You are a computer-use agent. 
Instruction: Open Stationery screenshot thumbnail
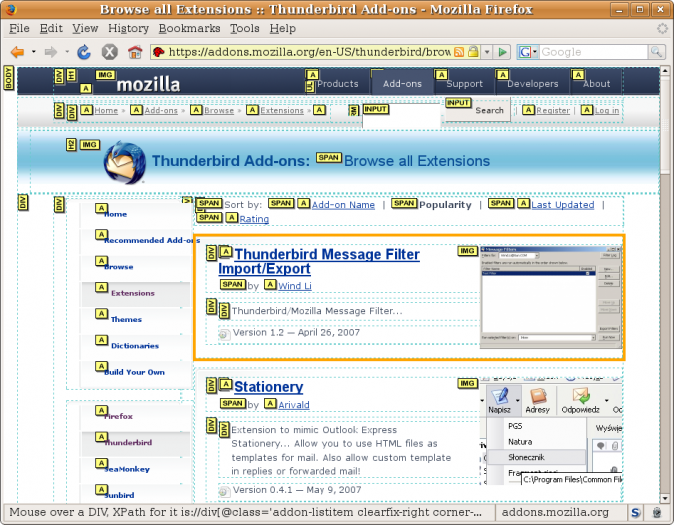pyautogui.click(x=551, y=431)
